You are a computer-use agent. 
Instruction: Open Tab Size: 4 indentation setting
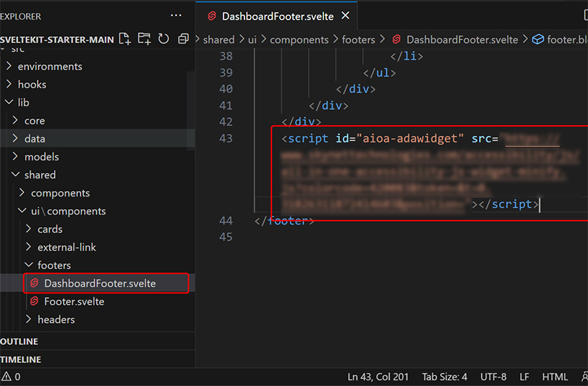point(445,377)
